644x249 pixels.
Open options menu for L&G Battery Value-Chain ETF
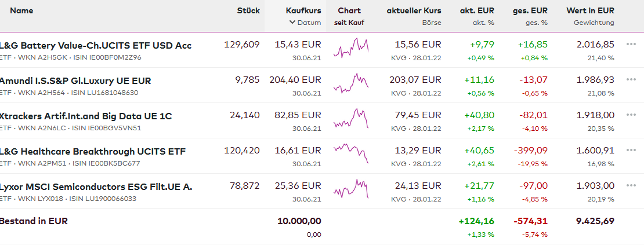tap(631, 45)
